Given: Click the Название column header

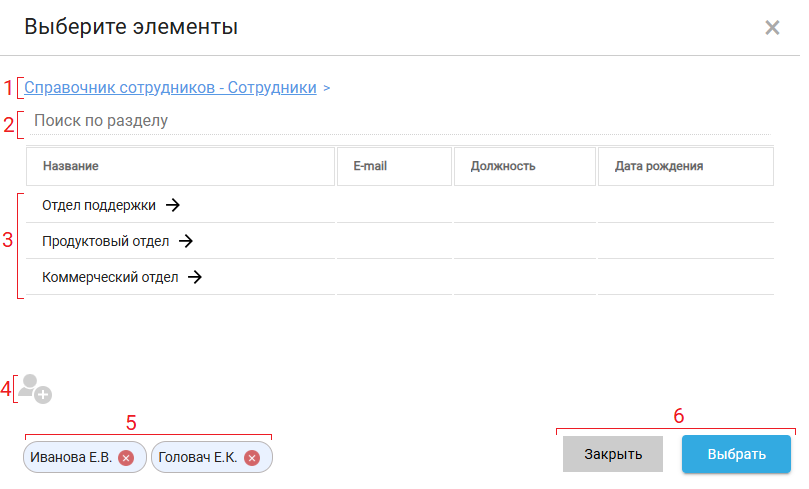Looking at the screenshot, I should (70, 167).
